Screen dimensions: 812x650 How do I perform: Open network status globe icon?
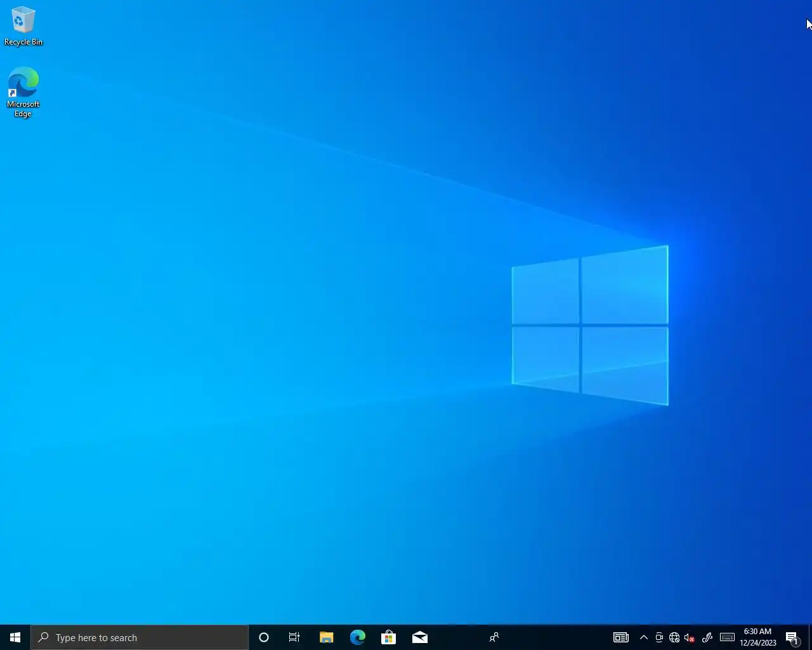click(x=674, y=637)
